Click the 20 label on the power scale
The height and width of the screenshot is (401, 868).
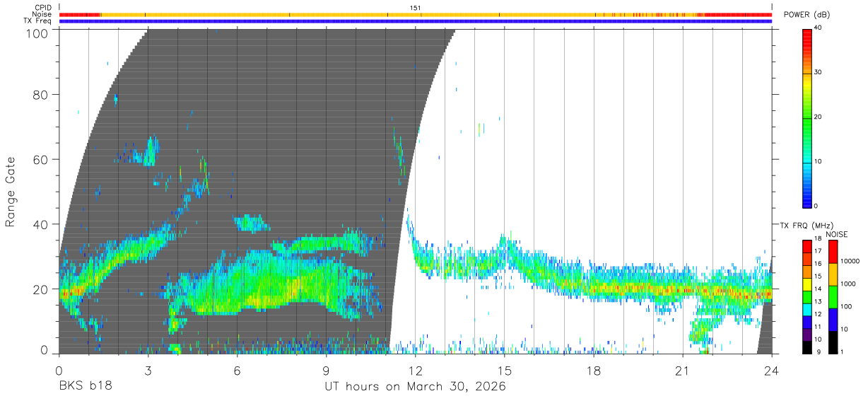coord(819,117)
